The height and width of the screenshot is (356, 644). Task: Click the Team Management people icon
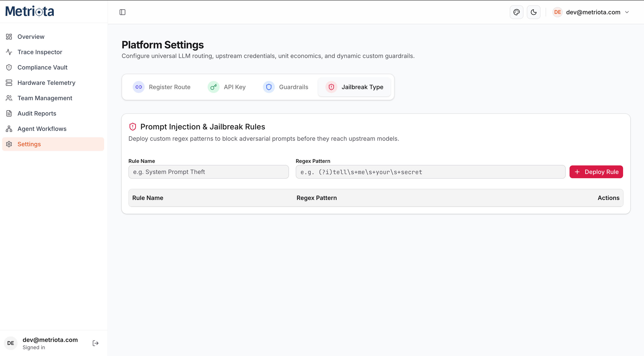coord(9,98)
